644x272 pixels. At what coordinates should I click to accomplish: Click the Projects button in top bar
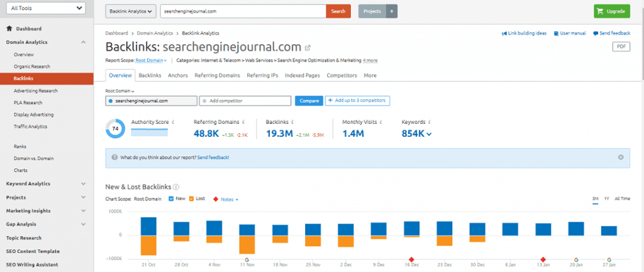(372, 11)
